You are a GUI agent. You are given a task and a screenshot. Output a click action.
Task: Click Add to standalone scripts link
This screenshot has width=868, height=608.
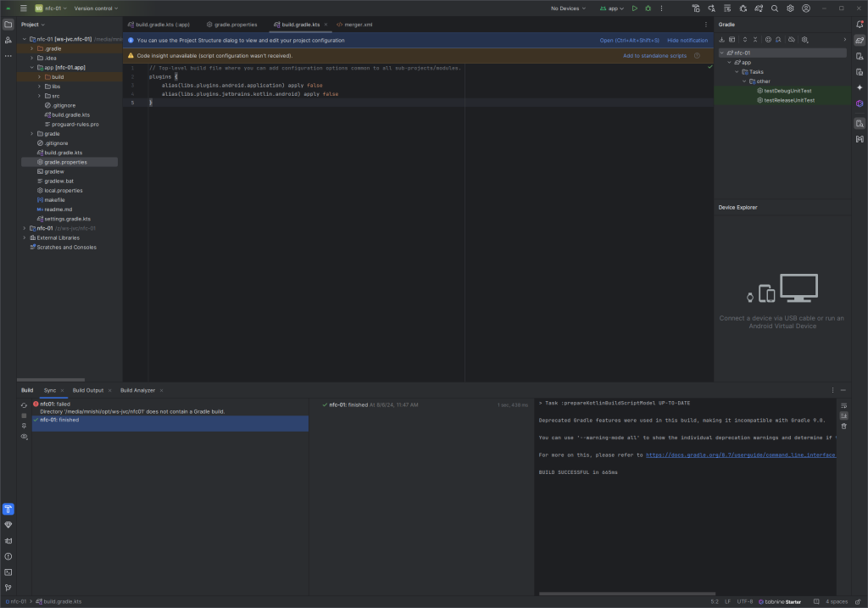pos(654,56)
